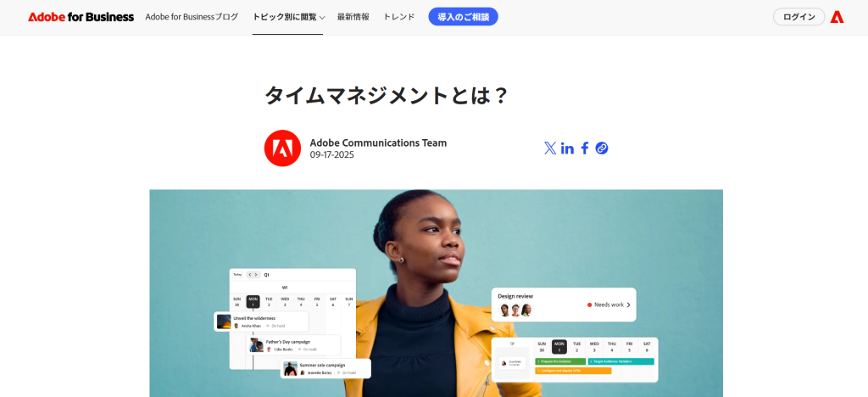
Task: Click the Unveil the wilderness card
Action: point(261,322)
